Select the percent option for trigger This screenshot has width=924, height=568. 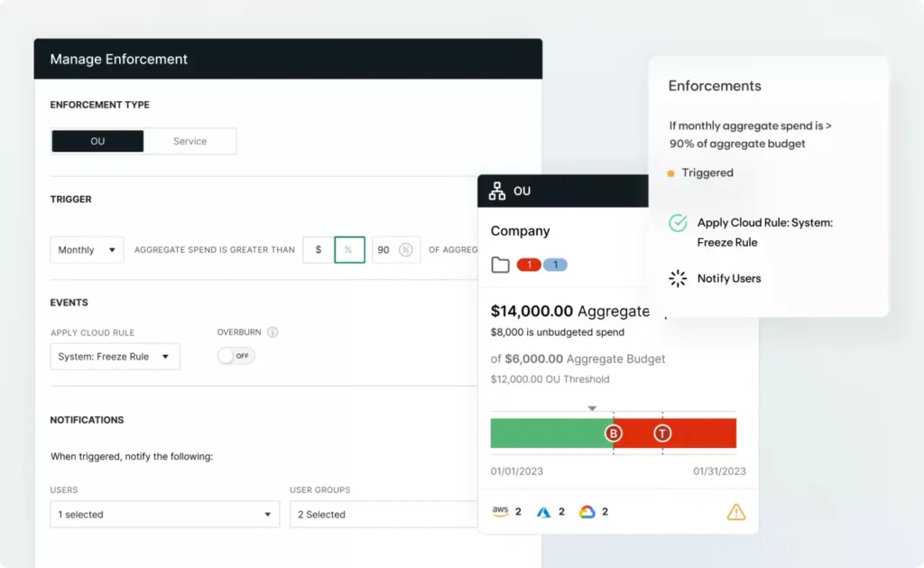(349, 249)
